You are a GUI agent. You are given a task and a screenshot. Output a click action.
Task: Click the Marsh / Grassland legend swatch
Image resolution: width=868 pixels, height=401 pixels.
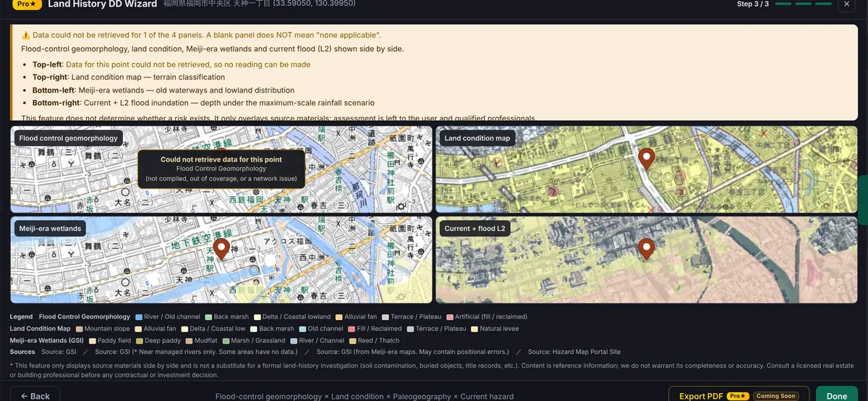click(x=226, y=340)
